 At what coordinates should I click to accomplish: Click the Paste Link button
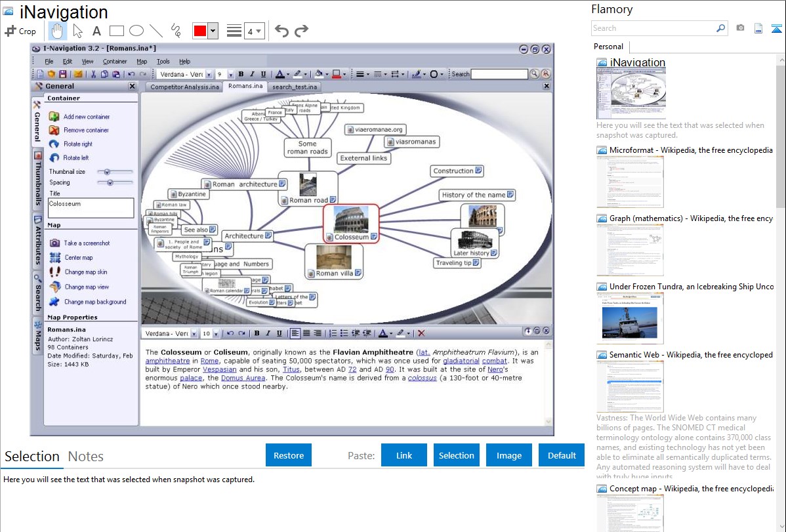[404, 455]
